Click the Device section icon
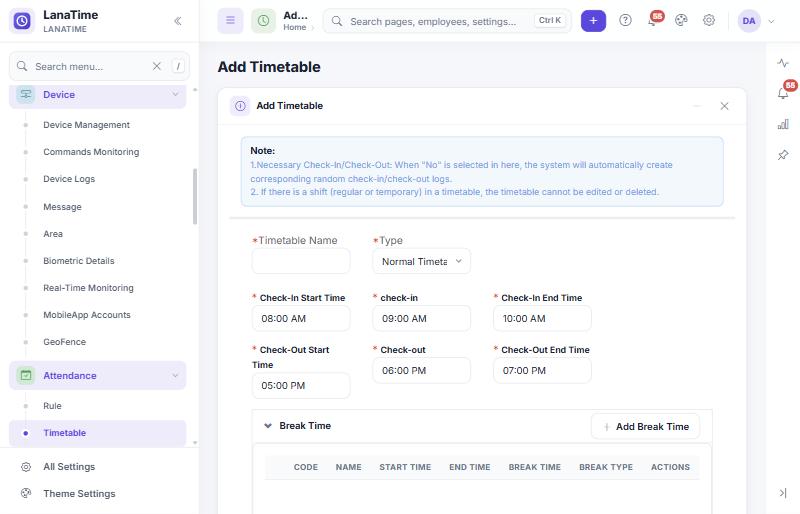 (x=26, y=94)
